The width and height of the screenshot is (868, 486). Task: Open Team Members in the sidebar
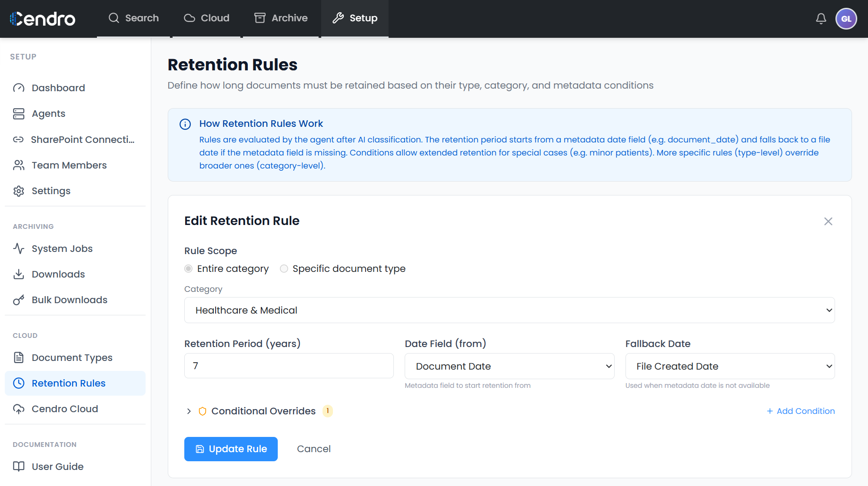(x=75, y=165)
